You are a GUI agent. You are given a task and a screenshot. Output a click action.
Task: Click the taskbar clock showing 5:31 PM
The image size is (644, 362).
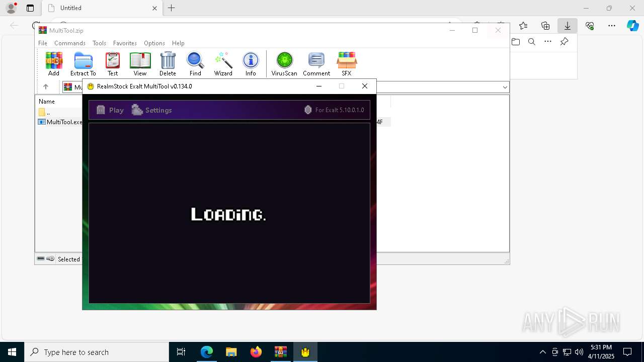click(x=601, y=352)
